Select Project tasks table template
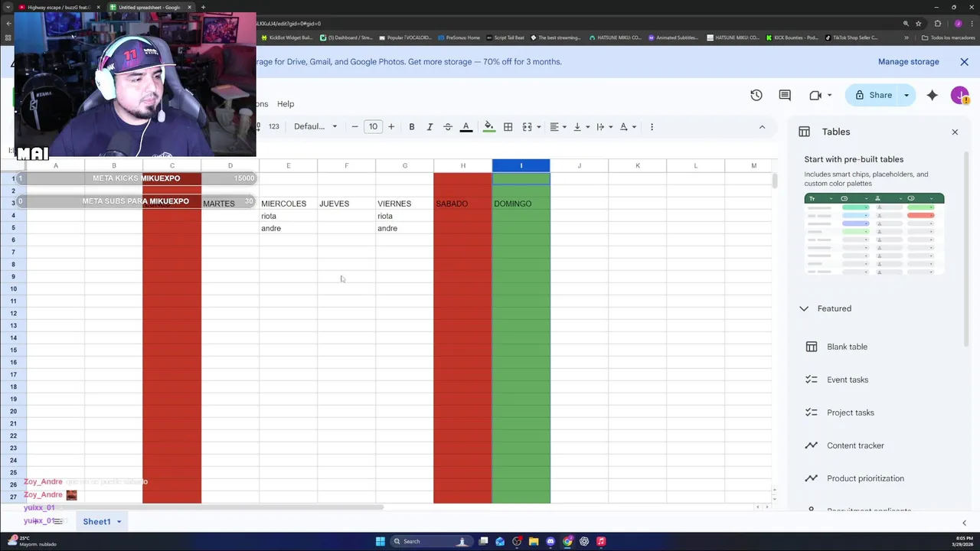 [850, 412]
